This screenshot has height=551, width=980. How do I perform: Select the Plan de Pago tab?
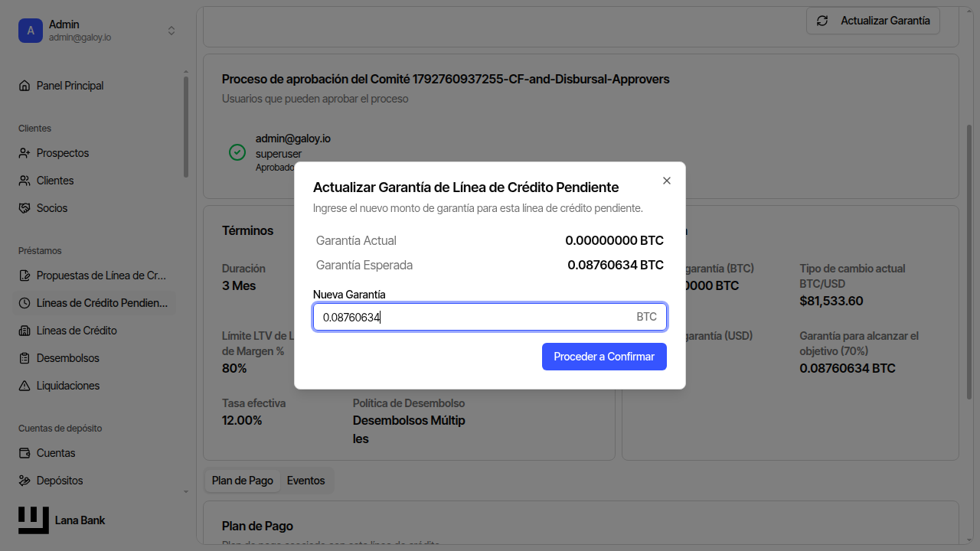tap(243, 481)
